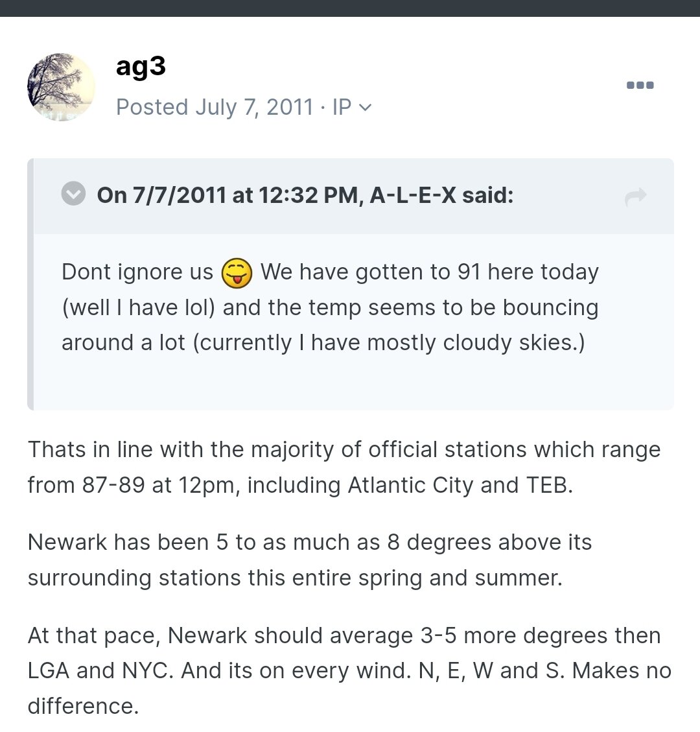Screen dimensions: 700x732
Task: Click the A-L-E-X name in quote header
Action: click(413, 195)
